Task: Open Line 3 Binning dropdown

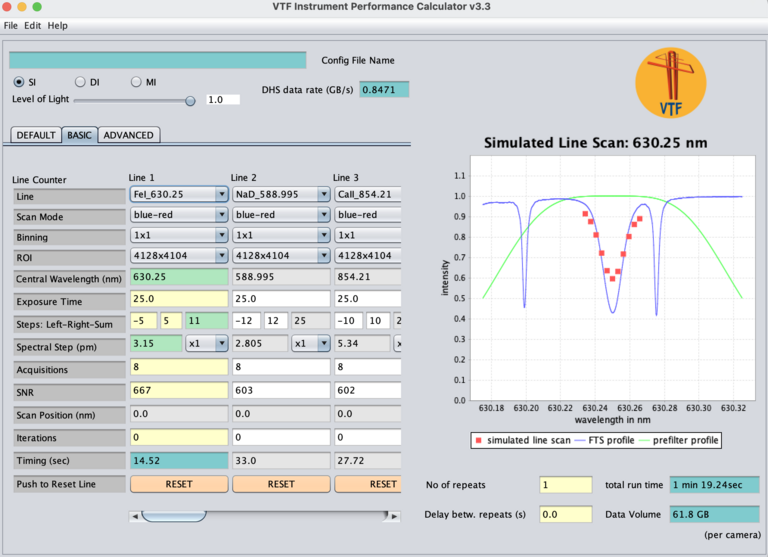Action: coord(368,235)
